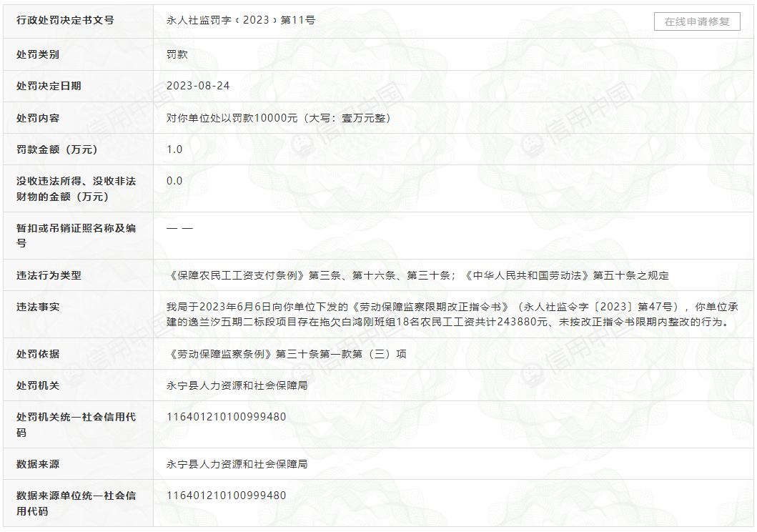This screenshot has height=532, width=757.
Task: Click the violation type text citing 保障农民工工资支付条例
Action: coord(417,275)
